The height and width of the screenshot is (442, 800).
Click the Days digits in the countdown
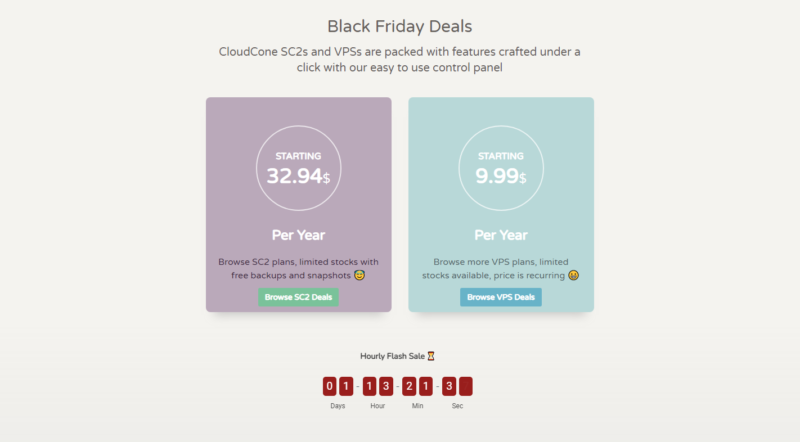(337, 387)
